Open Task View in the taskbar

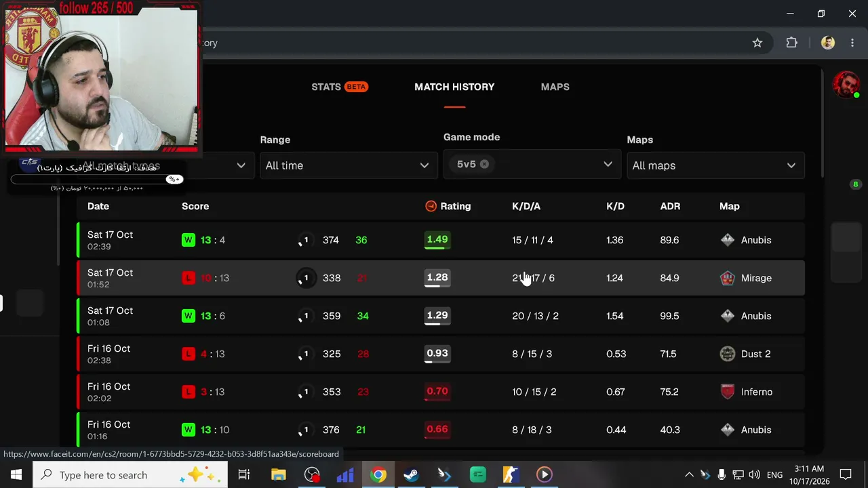(x=244, y=474)
